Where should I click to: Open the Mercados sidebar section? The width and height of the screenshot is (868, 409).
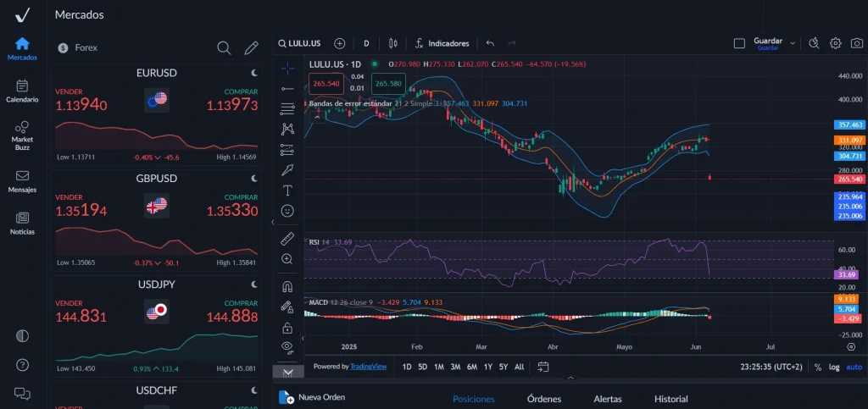[x=22, y=48]
